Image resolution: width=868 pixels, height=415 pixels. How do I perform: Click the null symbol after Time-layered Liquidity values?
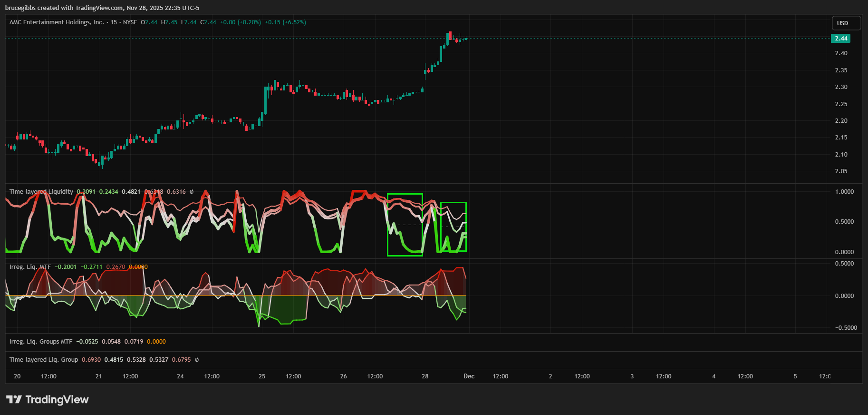pyautogui.click(x=192, y=192)
